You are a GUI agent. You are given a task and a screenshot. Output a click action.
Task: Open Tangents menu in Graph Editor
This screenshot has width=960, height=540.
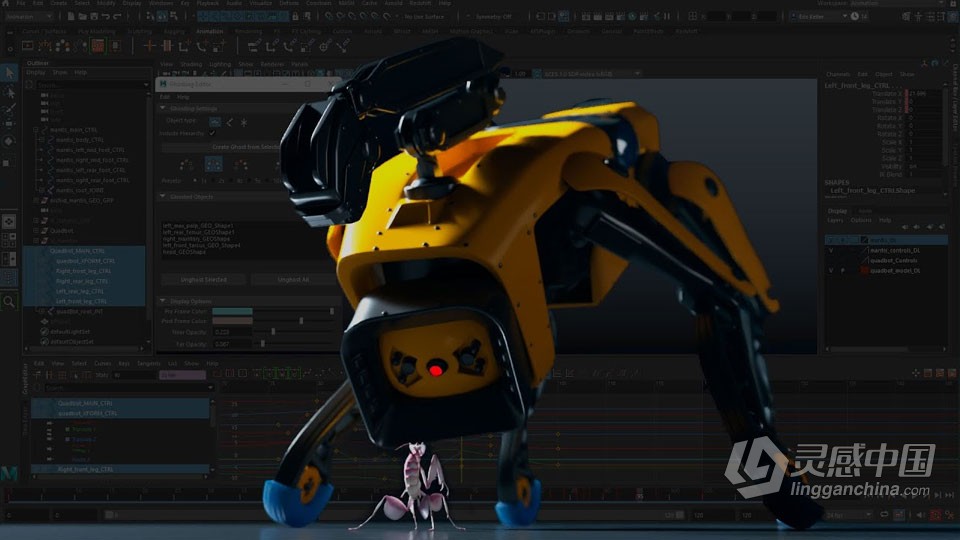(x=148, y=363)
